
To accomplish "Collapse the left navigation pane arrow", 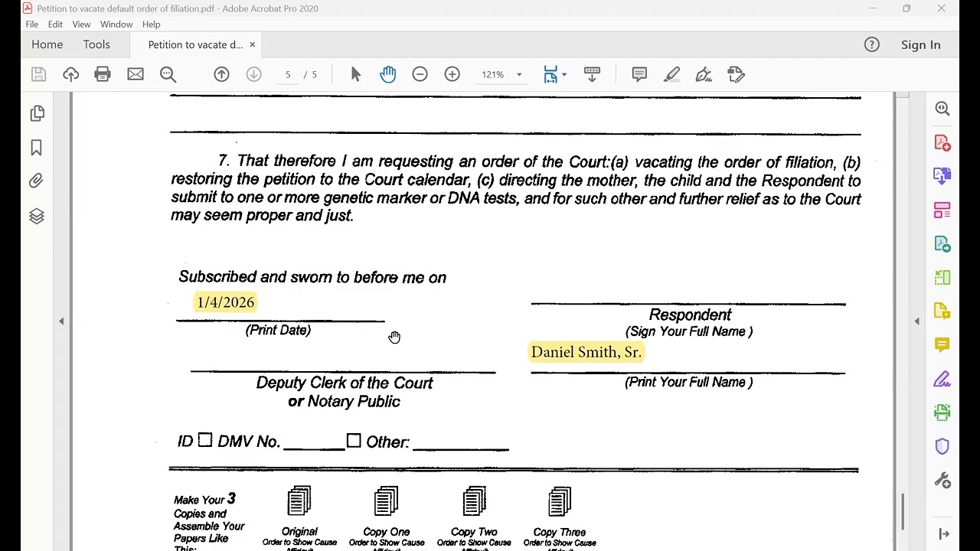I will pyautogui.click(x=61, y=321).
